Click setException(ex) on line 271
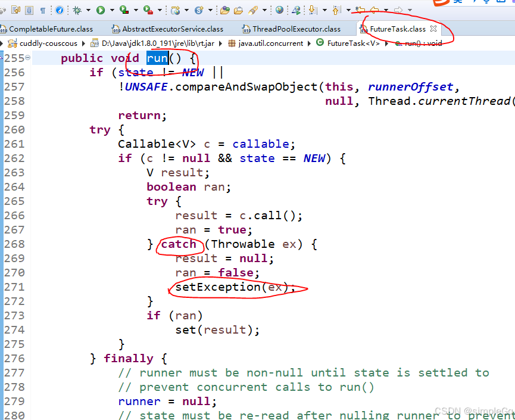Screen dimensions: 515x420 [x=232, y=287]
